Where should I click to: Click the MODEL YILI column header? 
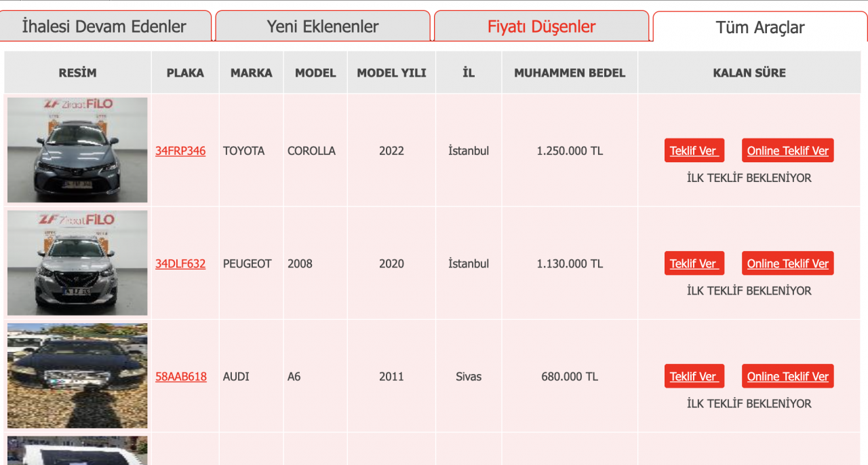click(392, 73)
